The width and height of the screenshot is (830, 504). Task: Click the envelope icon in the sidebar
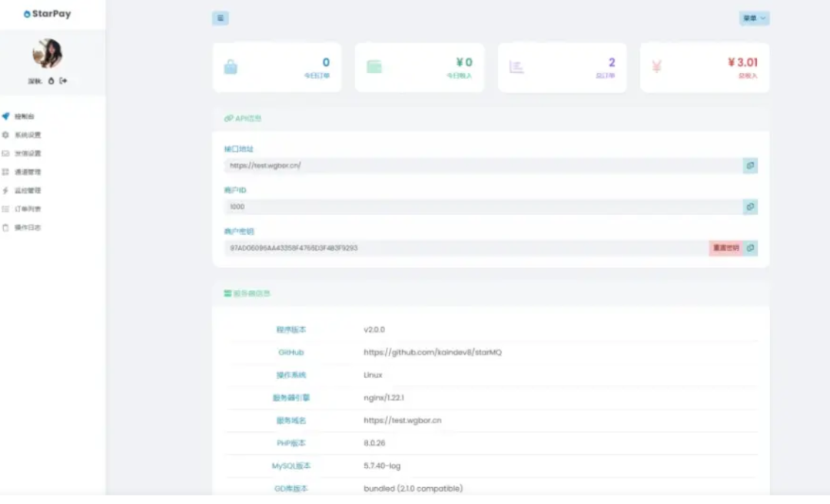(x=6, y=153)
